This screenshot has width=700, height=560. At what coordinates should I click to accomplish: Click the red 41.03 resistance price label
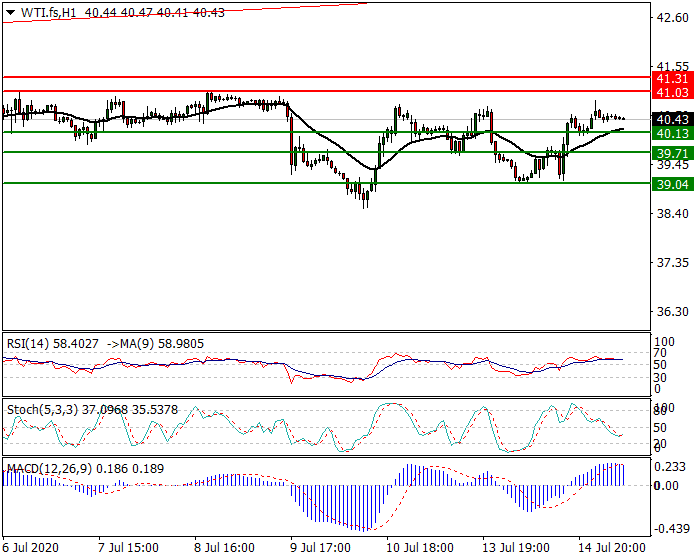[x=673, y=92]
